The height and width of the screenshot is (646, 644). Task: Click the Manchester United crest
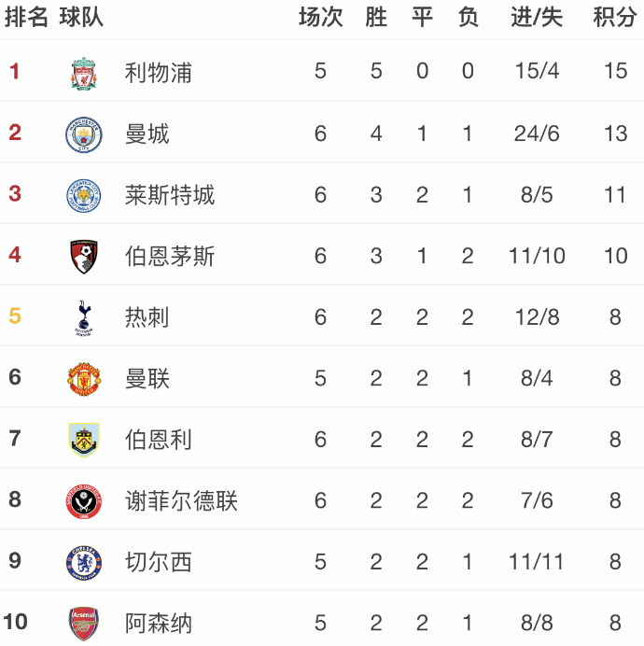(84, 379)
